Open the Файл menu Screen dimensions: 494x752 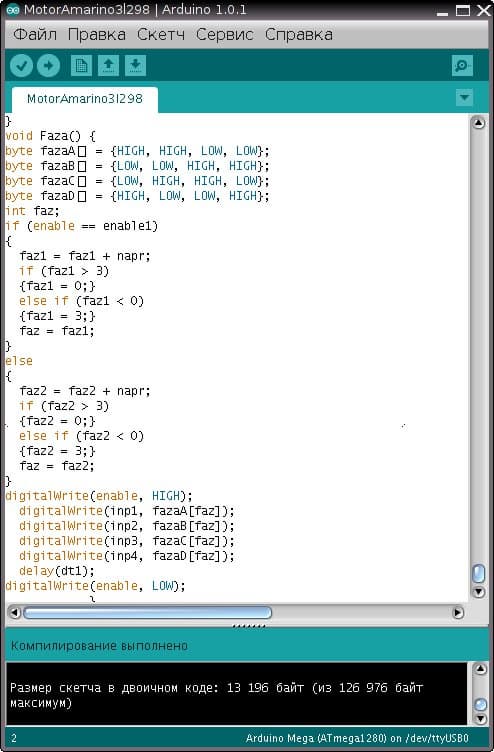click(x=35, y=35)
